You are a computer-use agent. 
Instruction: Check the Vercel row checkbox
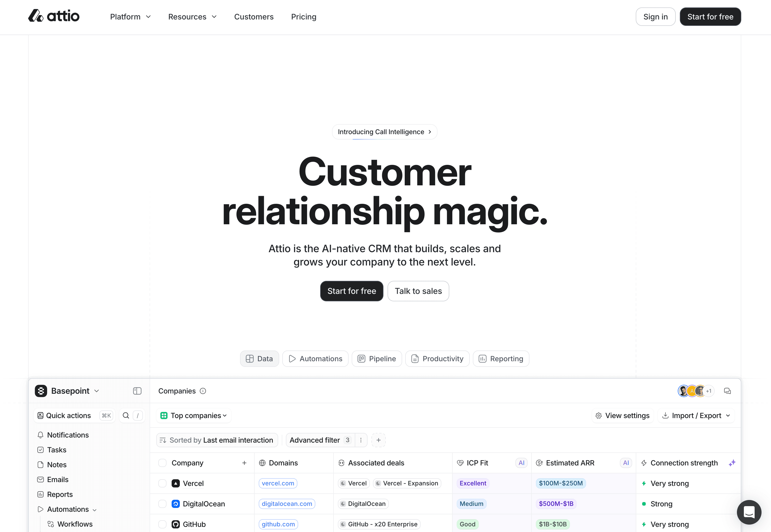click(x=162, y=483)
